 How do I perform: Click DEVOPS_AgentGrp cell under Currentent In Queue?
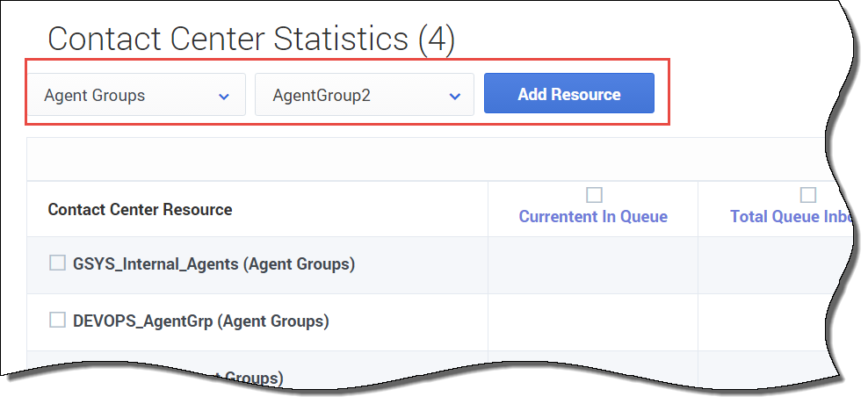[593, 321]
